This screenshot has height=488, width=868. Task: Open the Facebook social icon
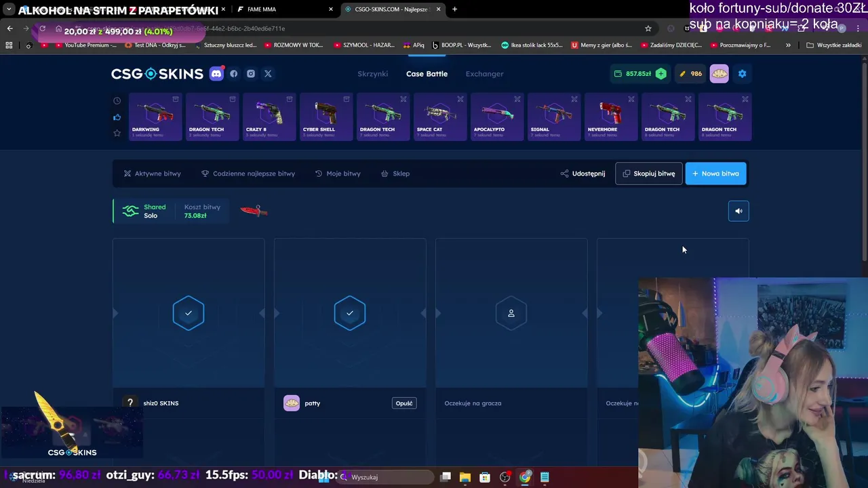(234, 74)
